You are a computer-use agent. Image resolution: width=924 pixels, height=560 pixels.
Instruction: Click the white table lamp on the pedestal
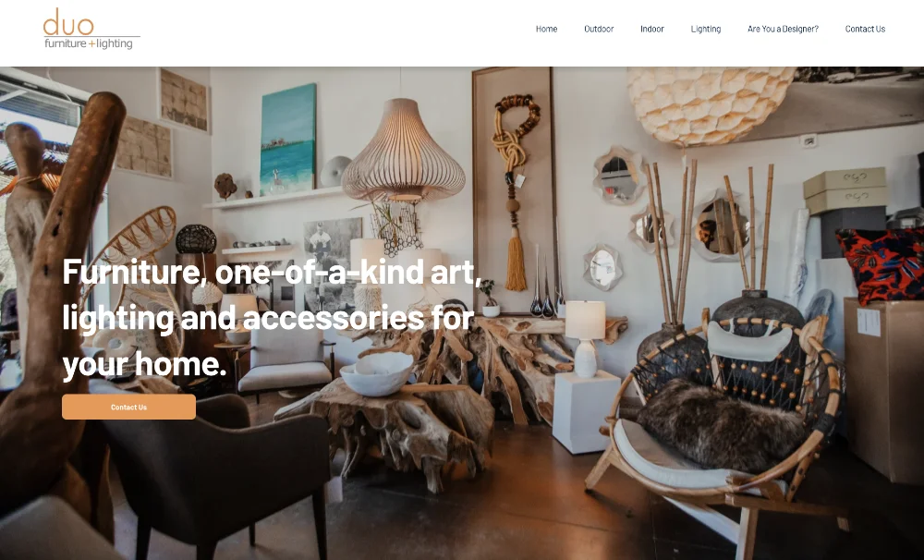pyautogui.click(x=585, y=338)
